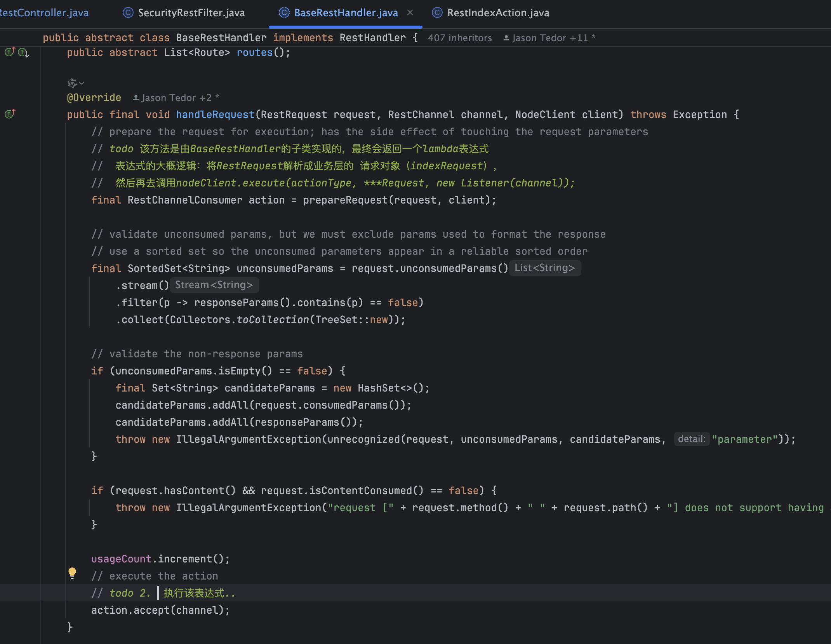
Task: Open the RestIndexAction.java tab
Action: pos(498,13)
